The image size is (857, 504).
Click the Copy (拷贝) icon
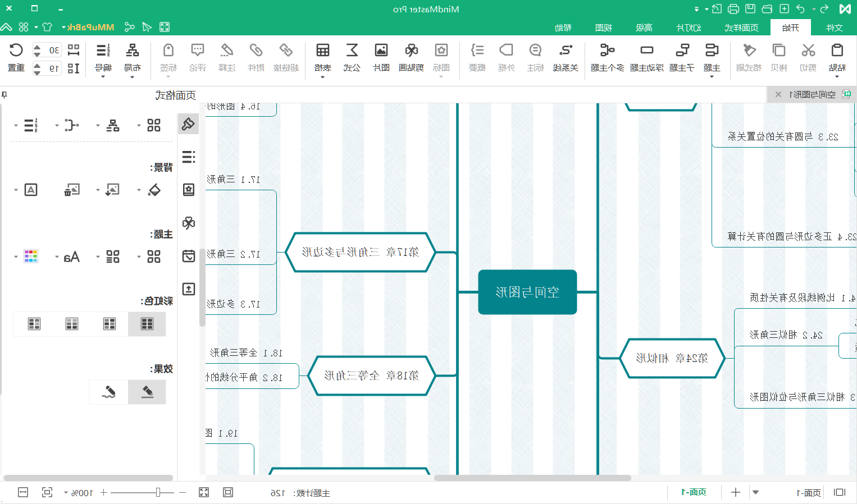pyautogui.click(x=779, y=51)
